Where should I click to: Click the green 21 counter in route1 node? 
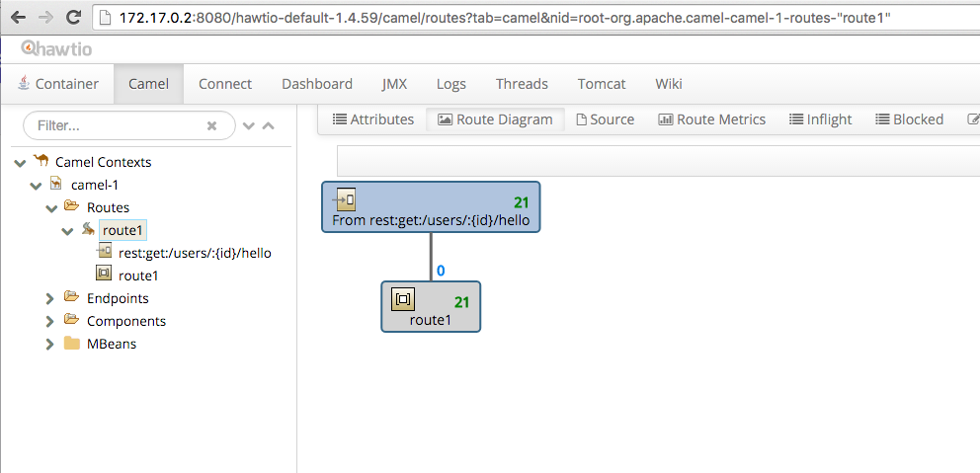pyautogui.click(x=462, y=302)
